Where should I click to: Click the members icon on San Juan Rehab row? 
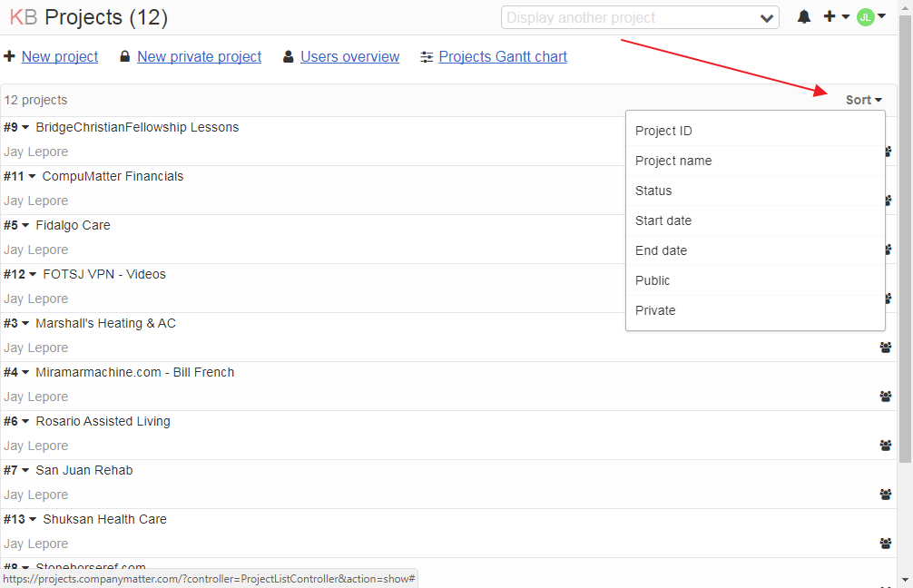(x=887, y=495)
